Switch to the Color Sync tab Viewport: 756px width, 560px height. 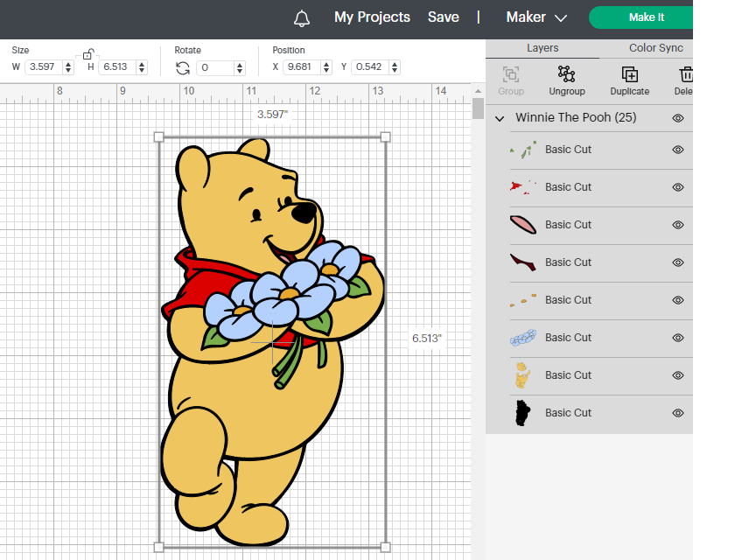655,48
